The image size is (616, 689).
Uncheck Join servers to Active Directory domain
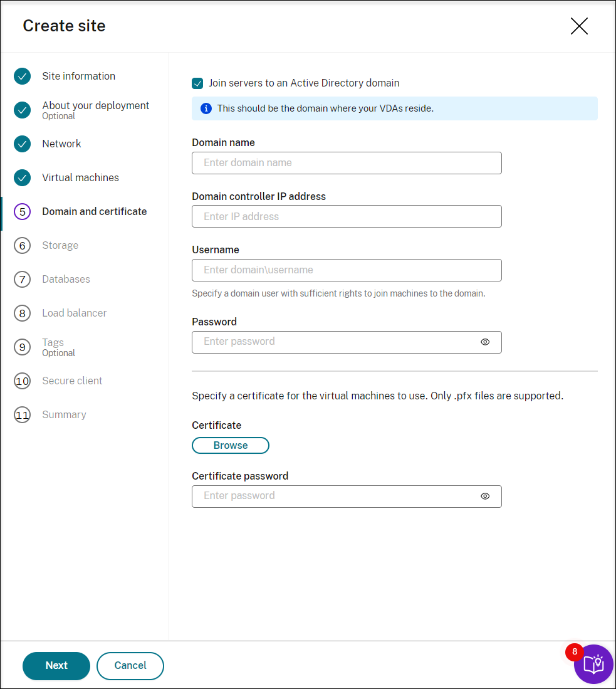coord(197,83)
